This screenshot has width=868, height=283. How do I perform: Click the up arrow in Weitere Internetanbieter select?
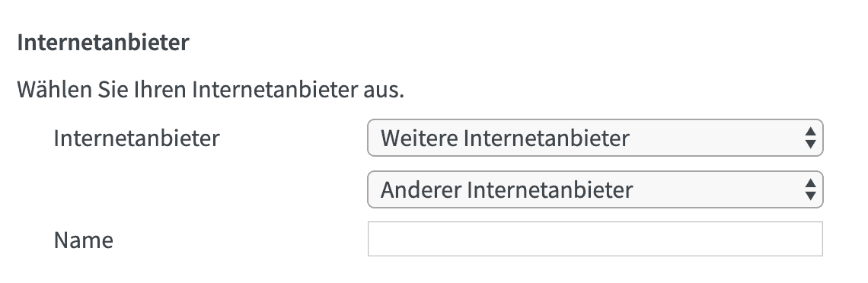(x=810, y=132)
